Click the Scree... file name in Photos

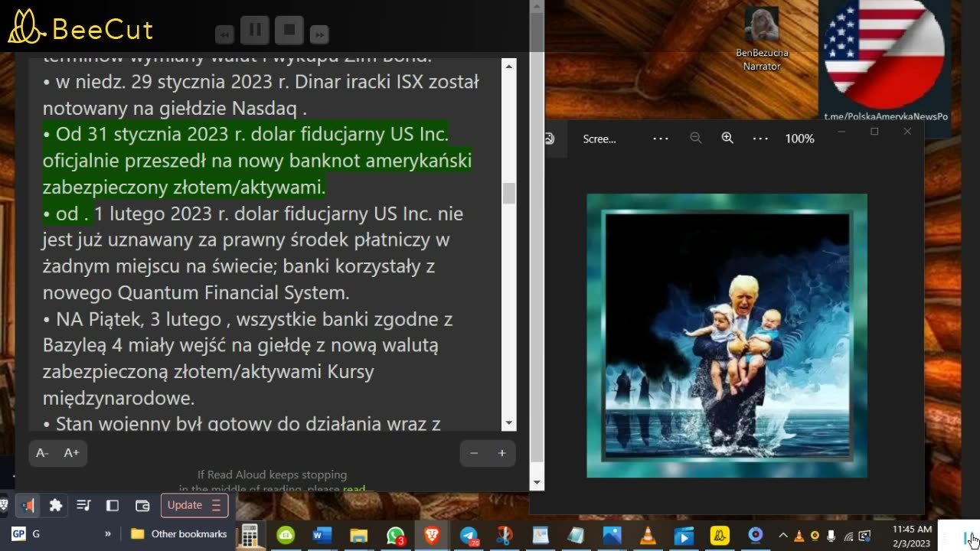pos(599,139)
